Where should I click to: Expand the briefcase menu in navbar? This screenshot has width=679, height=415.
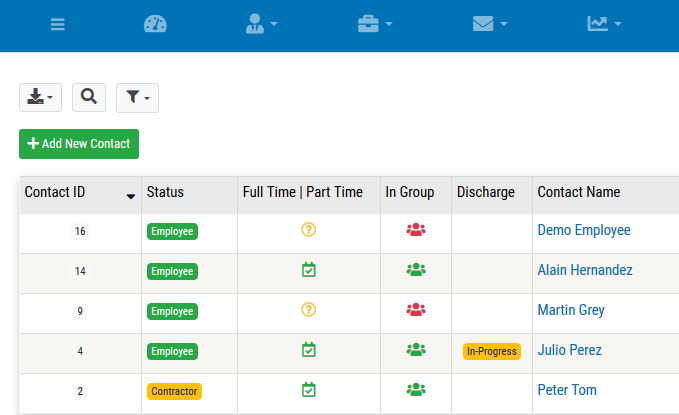pyautogui.click(x=375, y=24)
